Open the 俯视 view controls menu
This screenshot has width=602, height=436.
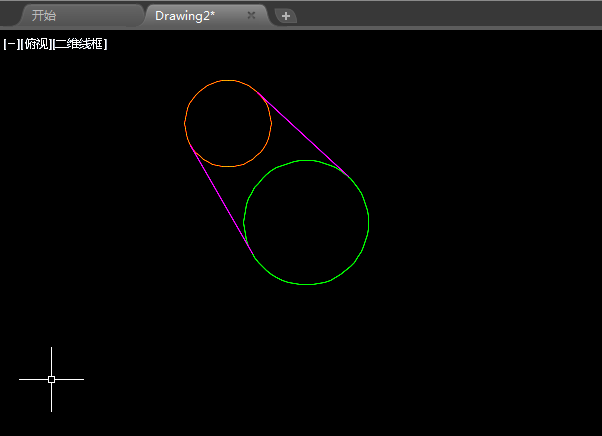click(37, 44)
